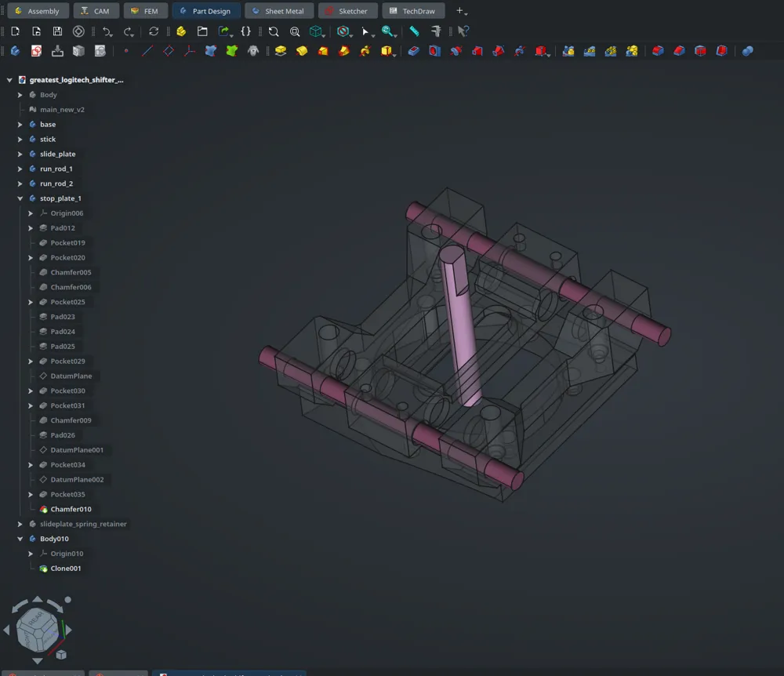Switch to the Sketcher workbench tab
784x676 pixels.
[347, 10]
